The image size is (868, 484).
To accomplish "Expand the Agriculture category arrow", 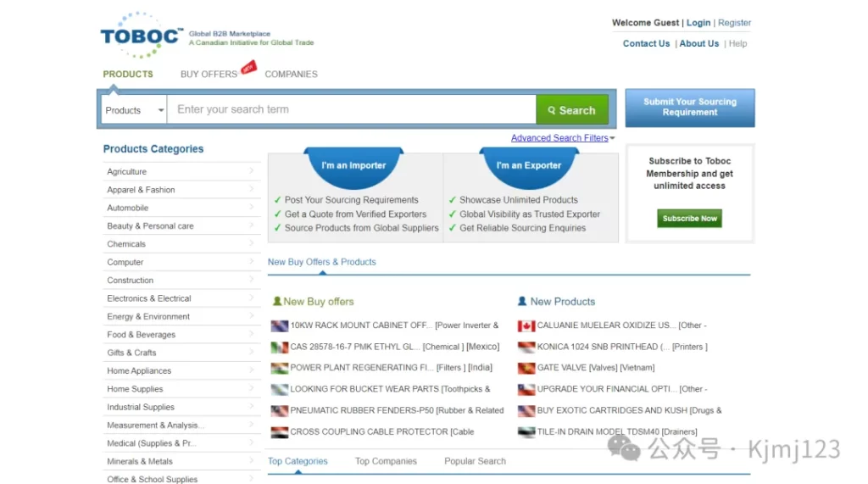I will coord(251,170).
